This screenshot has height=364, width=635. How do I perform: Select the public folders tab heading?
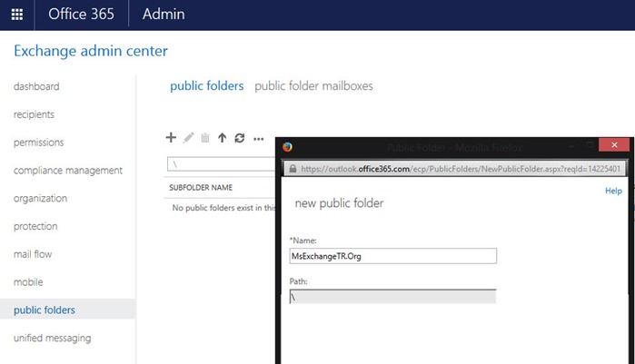[207, 86]
